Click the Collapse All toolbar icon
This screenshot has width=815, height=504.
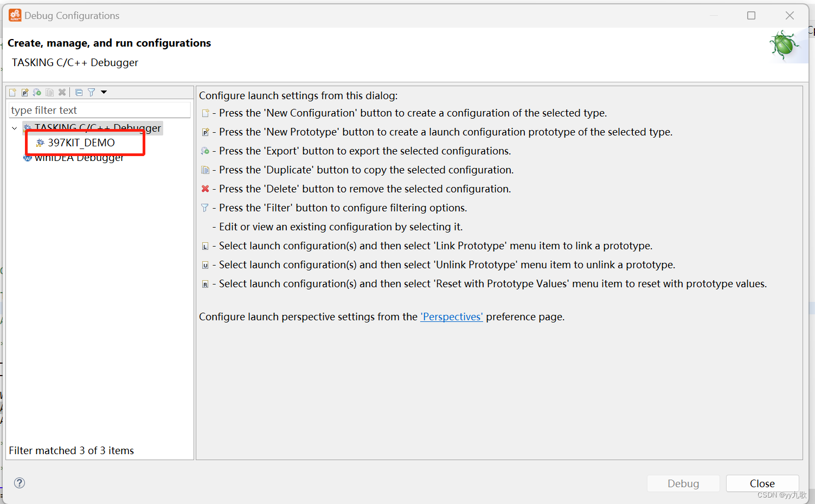[x=79, y=92]
